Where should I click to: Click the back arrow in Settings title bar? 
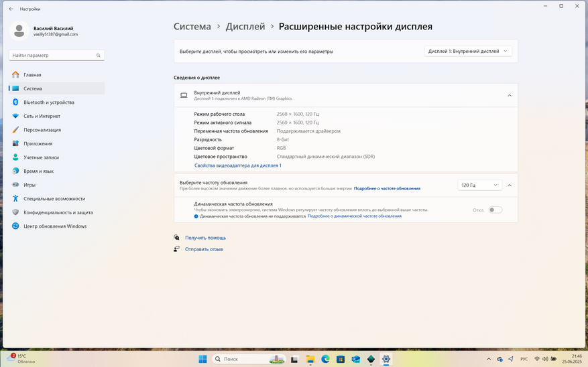pyautogui.click(x=11, y=9)
